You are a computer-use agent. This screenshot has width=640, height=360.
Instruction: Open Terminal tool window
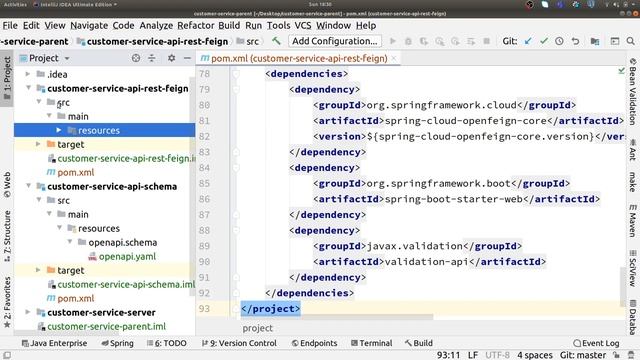371,343
